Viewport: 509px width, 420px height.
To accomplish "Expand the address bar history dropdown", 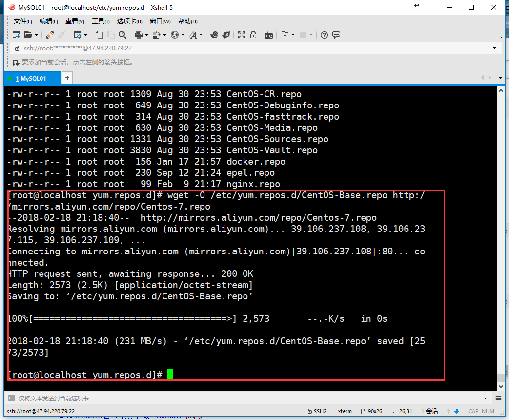I will tap(494, 48).
